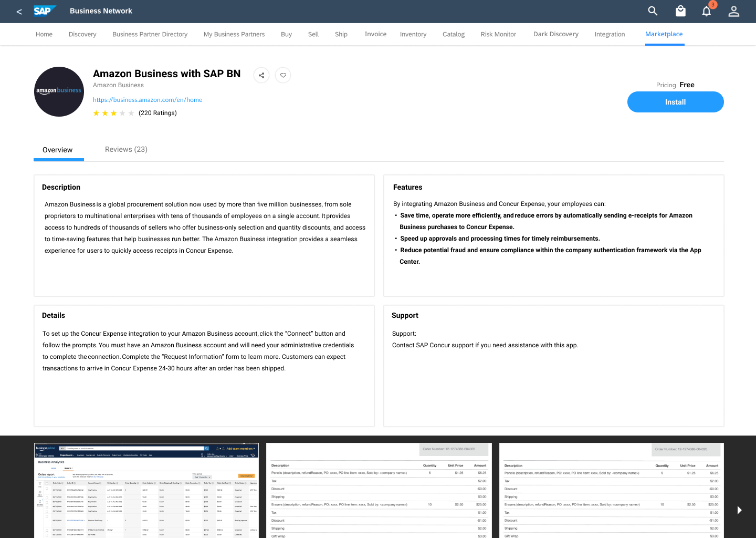Image resolution: width=756 pixels, height=538 pixels.
Task: Click the (220 Ratings) text
Action: [x=157, y=113]
